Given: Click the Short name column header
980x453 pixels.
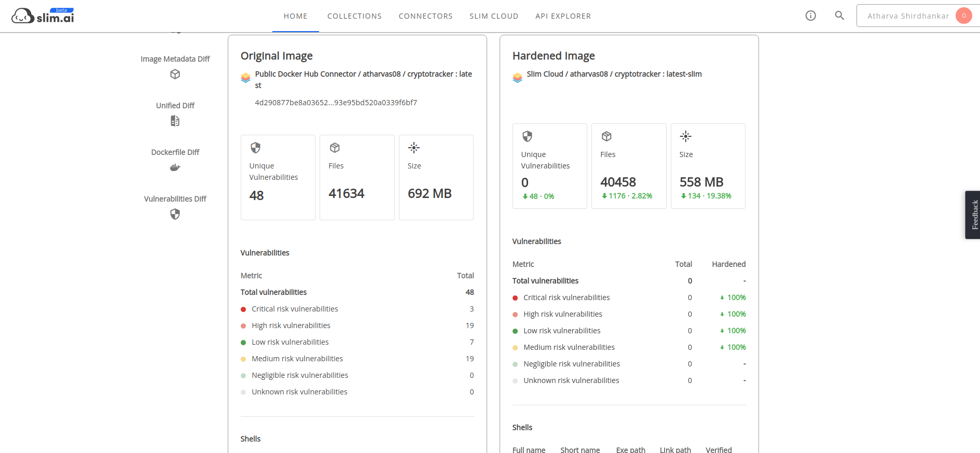Looking at the screenshot, I should (580, 450).
